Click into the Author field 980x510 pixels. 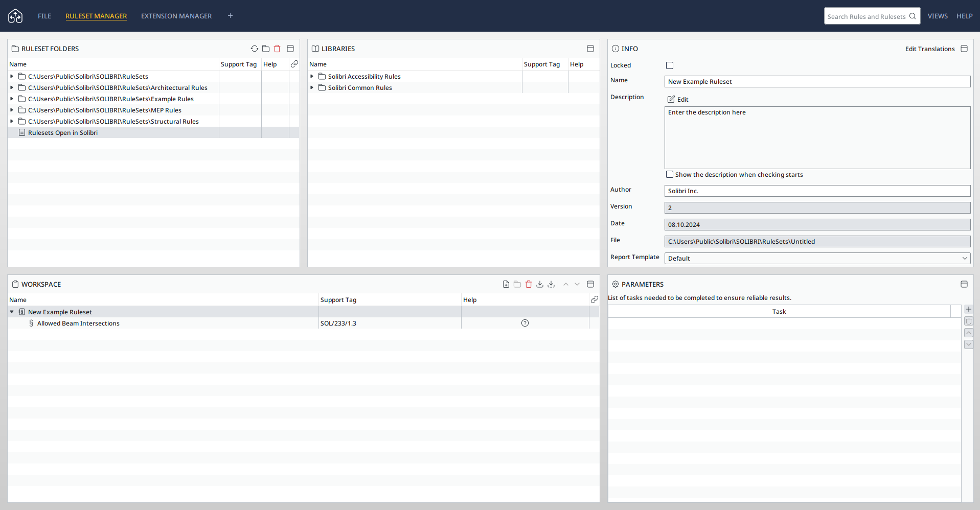point(817,191)
